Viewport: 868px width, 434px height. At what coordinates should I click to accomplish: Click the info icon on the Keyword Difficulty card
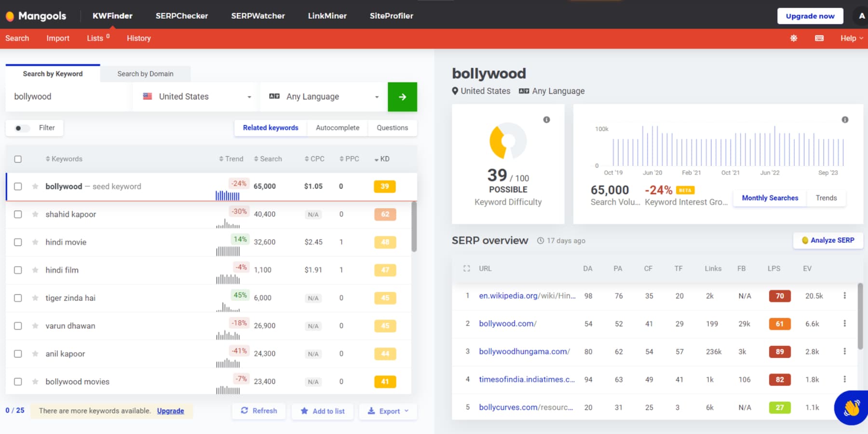point(546,120)
